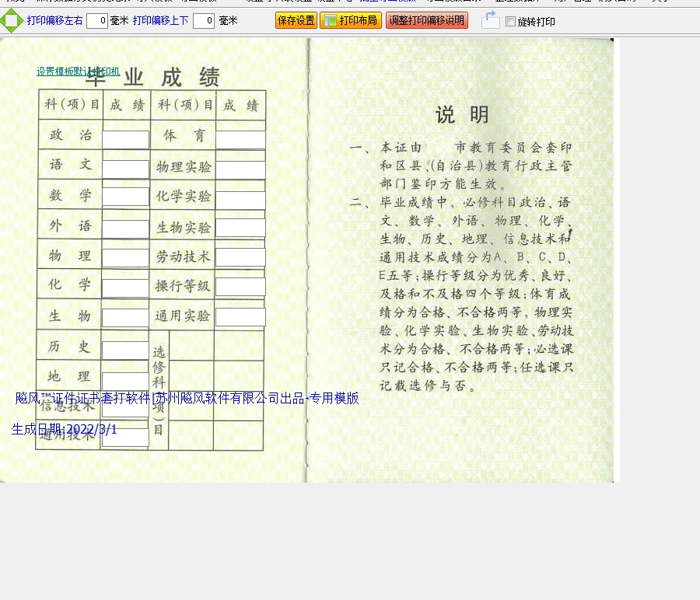
Task: Focus the 打印偏移上下 millimeter input
Action: click(203, 21)
